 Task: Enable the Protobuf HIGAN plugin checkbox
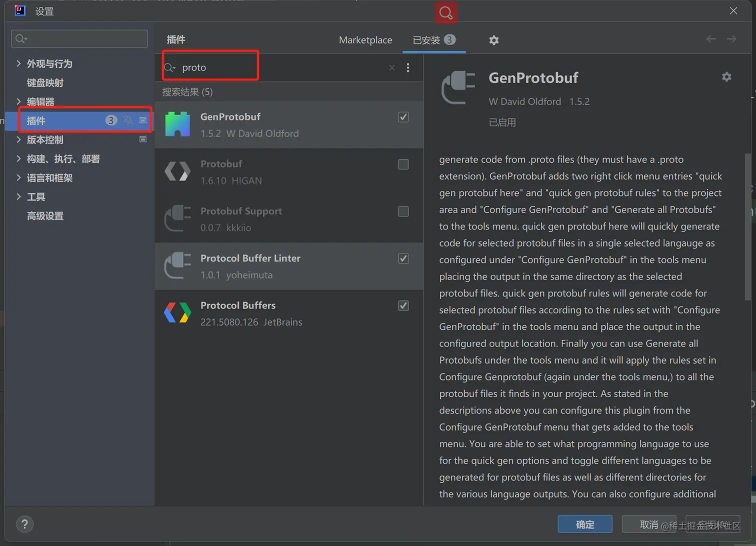pos(403,164)
